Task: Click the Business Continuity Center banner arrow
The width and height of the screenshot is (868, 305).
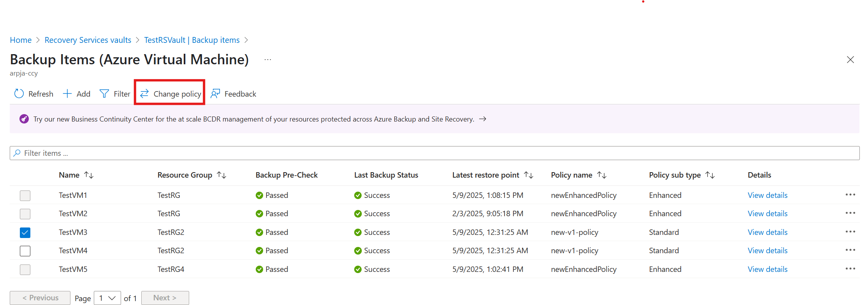Action: (483, 119)
